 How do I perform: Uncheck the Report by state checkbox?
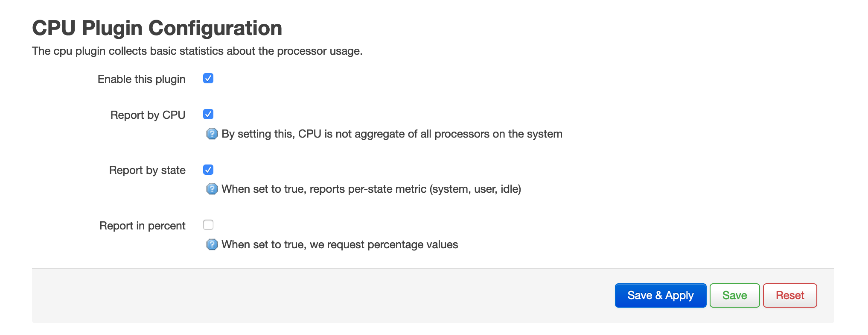click(x=208, y=170)
